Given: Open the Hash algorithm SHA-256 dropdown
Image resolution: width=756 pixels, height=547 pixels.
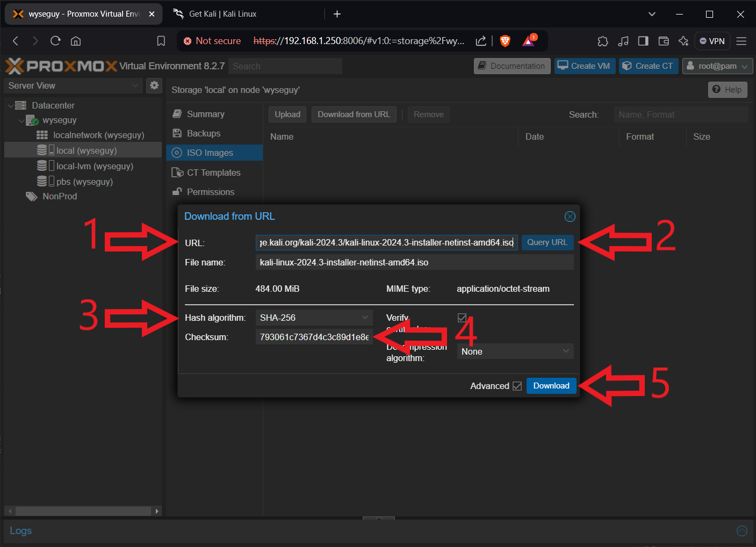Looking at the screenshot, I should (314, 318).
